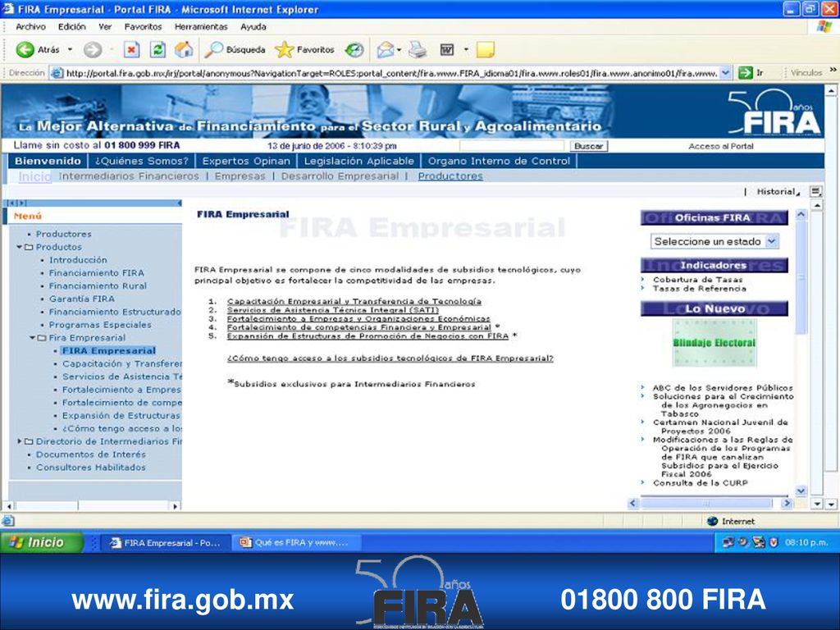Screen dimensions: 840x630
Task: Select FIRA Empresarial taskbar button
Action: click(x=166, y=543)
